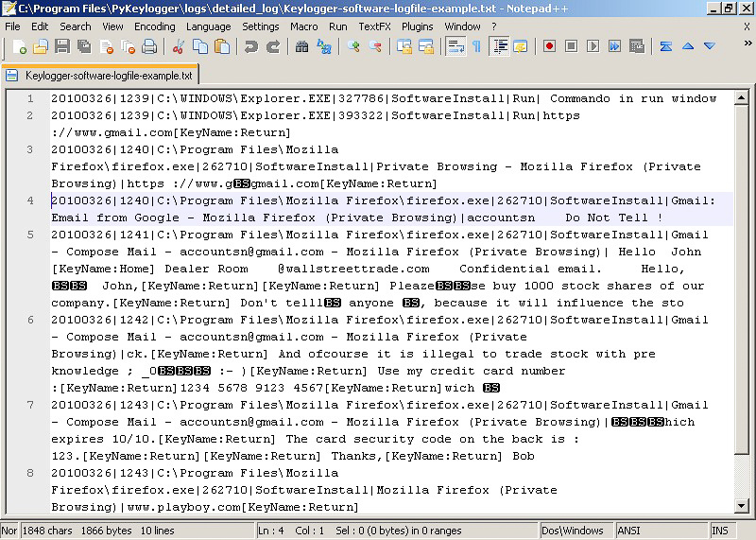Click line number 1 in the margin
This screenshot has width=756, height=540.
coord(30,99)
